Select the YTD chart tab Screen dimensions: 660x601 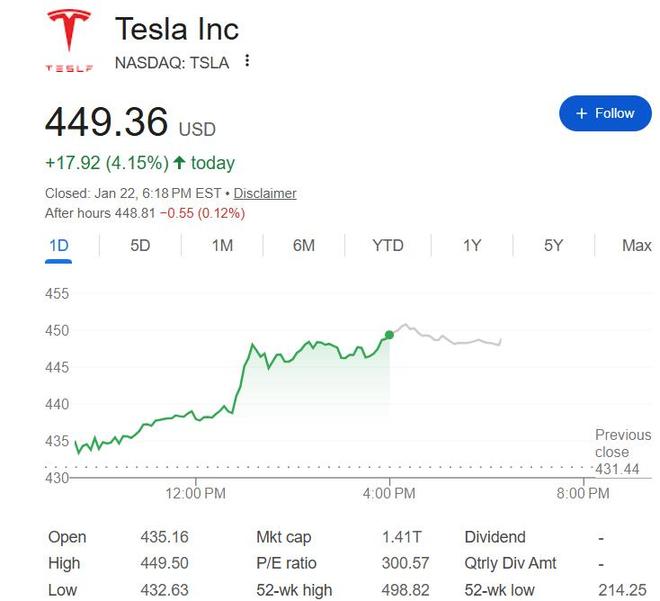pos(387,245)
